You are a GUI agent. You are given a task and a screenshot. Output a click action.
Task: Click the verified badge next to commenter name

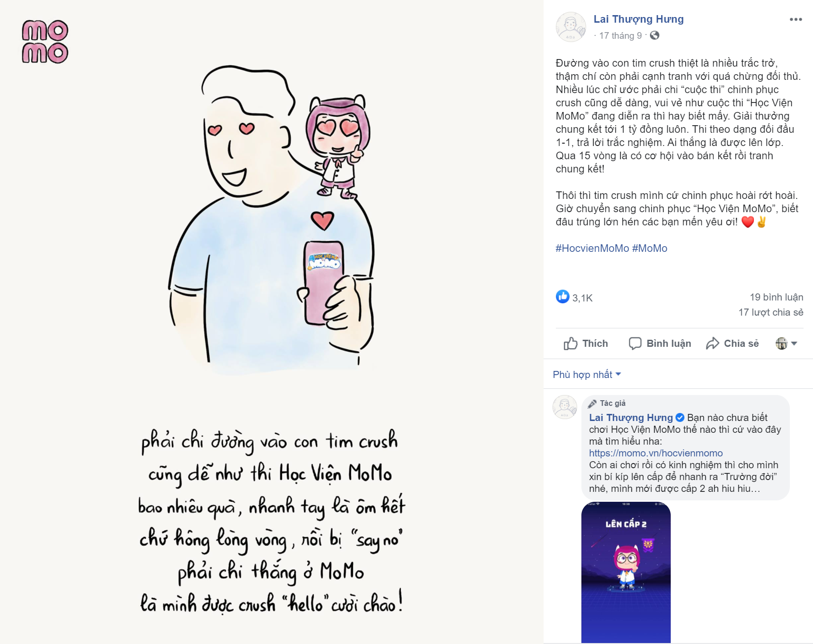pyautogui.click(x=680, y=418)
